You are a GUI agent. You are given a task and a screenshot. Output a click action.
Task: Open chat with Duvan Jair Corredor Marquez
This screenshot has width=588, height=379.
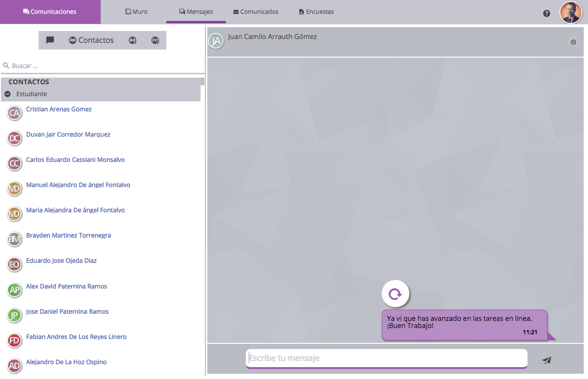pos(68,135)
